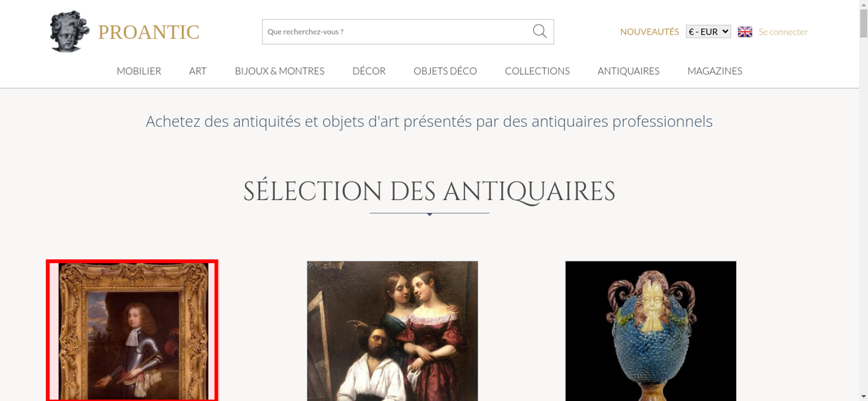This screenshot has height=401, width=868.
Task: Click the magnifying glass search icon
Action: click(x=539, y=31)
